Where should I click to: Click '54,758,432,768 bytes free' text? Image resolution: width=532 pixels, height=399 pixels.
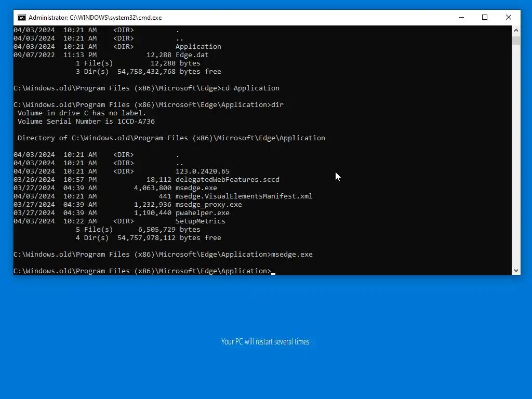(x=169, y=72)
